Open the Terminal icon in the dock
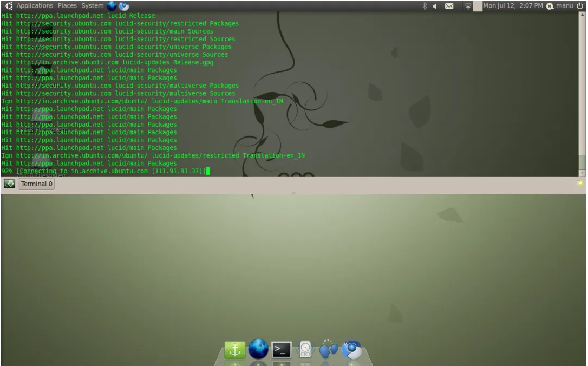Viewport: 588px width, 366px height. (x=280, y=350)
